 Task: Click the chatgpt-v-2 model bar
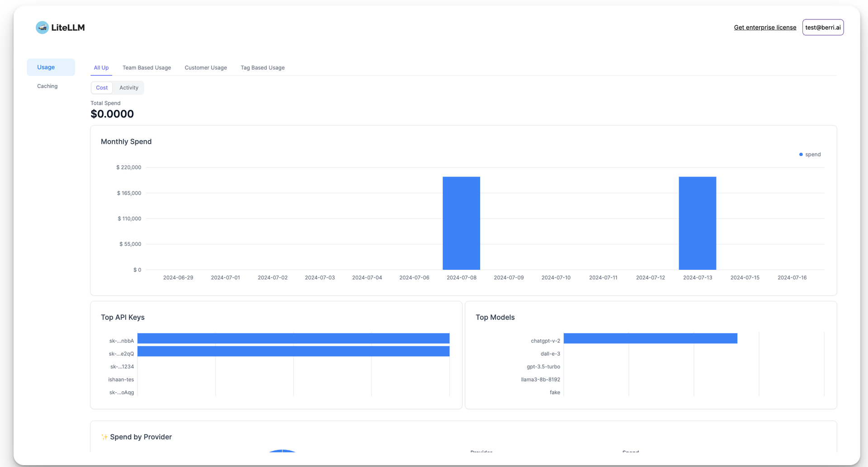coord(650,338)
